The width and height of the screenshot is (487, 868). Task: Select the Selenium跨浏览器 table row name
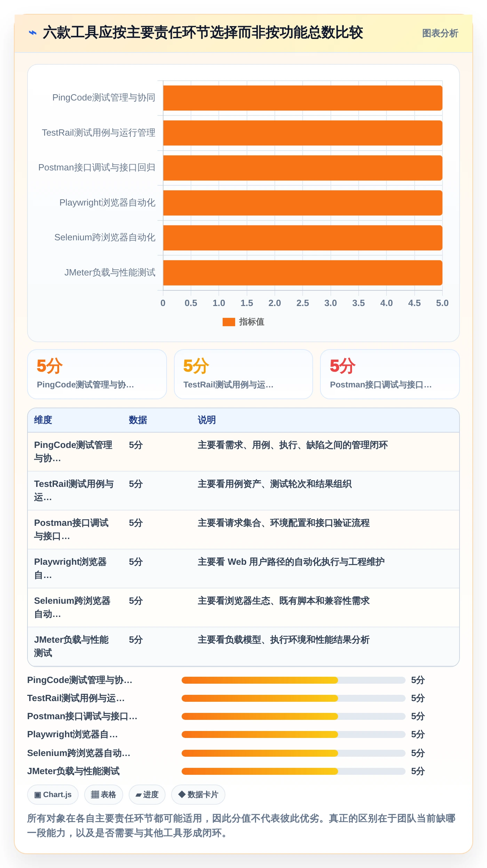(x=72, y=608)
